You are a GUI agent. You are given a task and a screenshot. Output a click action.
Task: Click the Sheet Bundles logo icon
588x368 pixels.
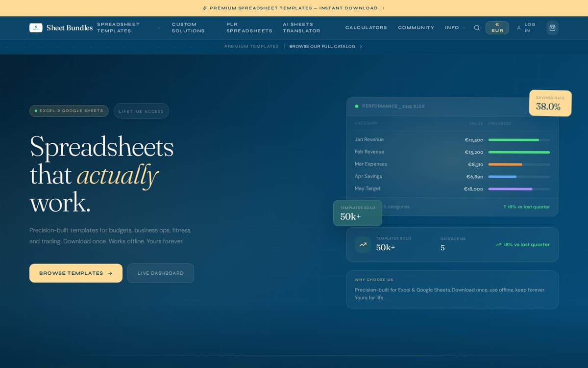tap(36, 28)
